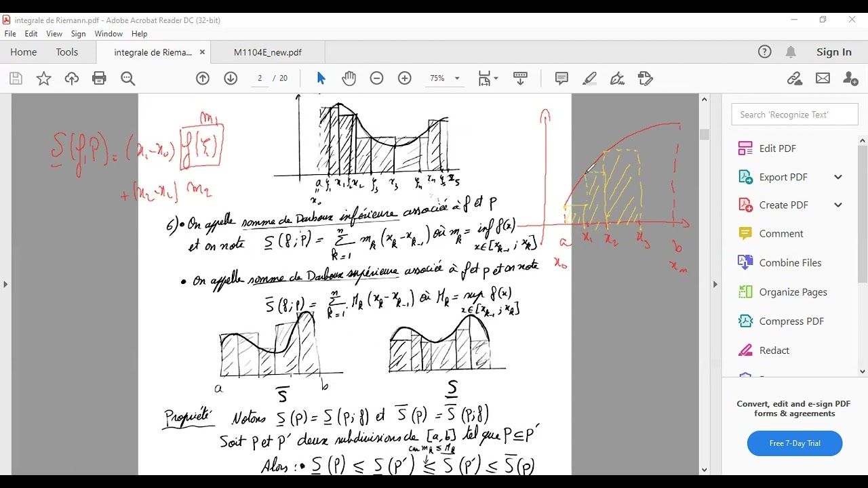Expand the Create PDF chevron
The width and height of the screenshot is (868, 488).
838,205
